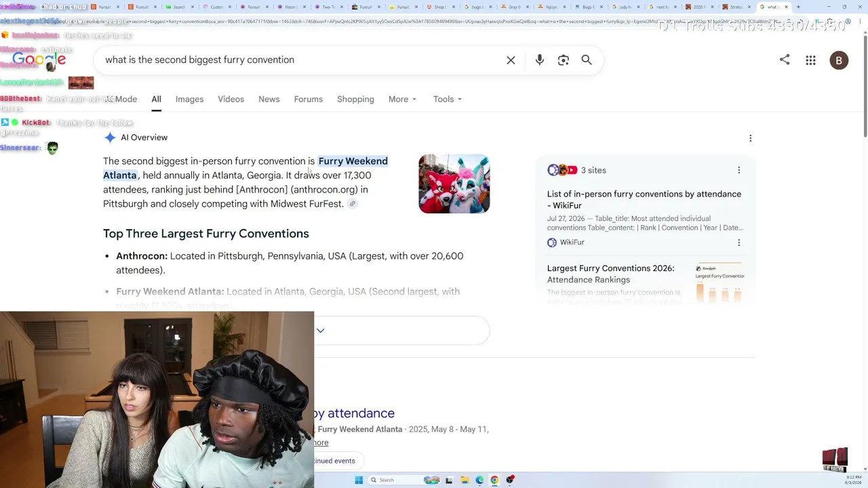868x488 pixels.
Task: Open the Shopping results tab
Action: pyautogui.click(x=355, y=100)
